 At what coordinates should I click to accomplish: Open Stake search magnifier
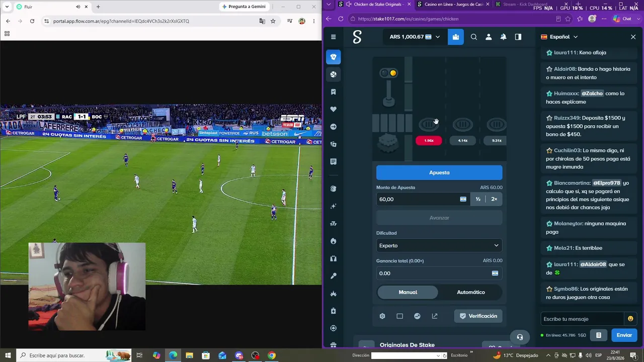(x=474, y=37)
